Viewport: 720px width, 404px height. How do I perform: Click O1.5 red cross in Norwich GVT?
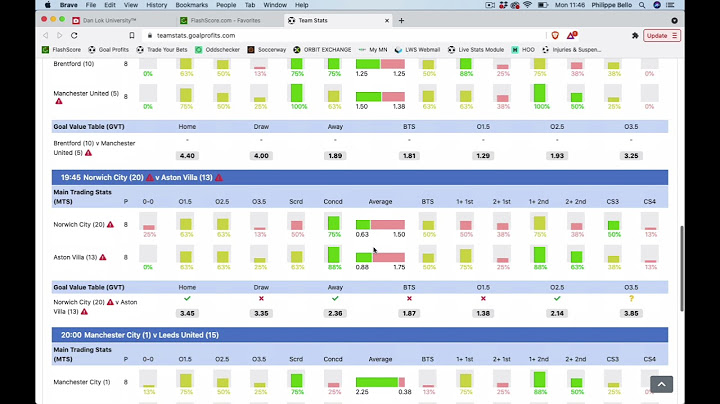click(x=483, y=298)
